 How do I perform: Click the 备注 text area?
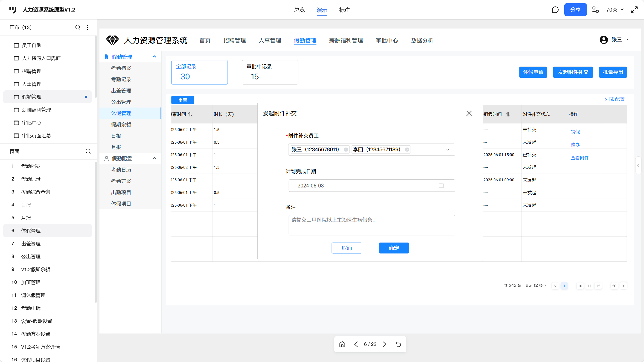[x=371, y=225]
